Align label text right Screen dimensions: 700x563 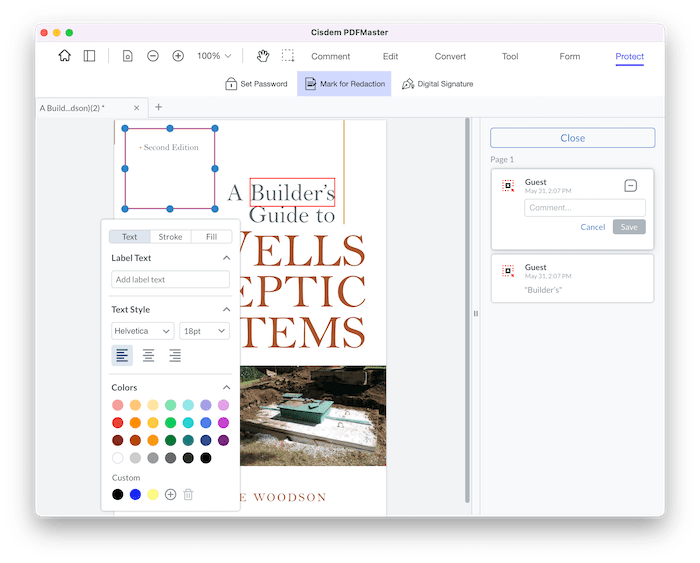[175, 355]
